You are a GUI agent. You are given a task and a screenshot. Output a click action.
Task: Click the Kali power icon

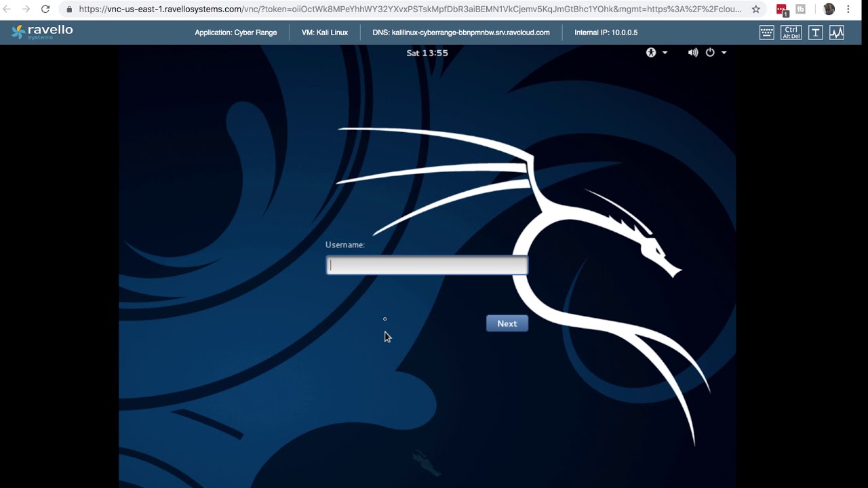tap(710, 52)
